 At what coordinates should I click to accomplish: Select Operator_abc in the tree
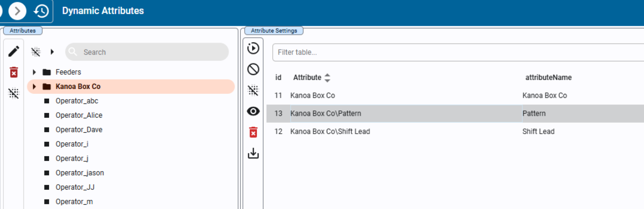tap(76, 101)
